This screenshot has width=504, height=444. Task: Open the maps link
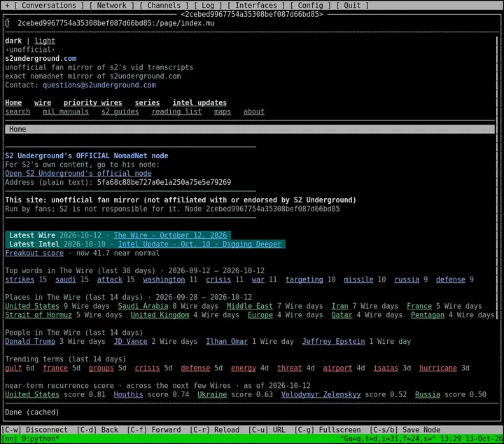pyautogui.click(x=223, y=112)
